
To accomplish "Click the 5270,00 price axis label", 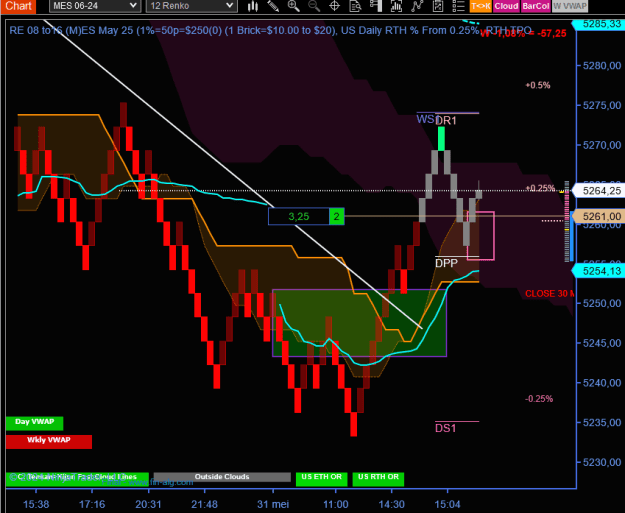I will [x=602, y=145].
